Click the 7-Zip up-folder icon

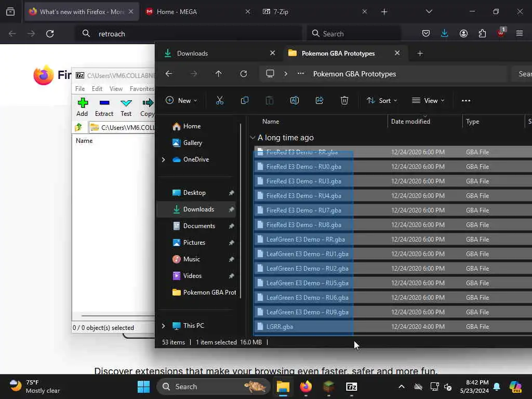(x=79, y=127)
